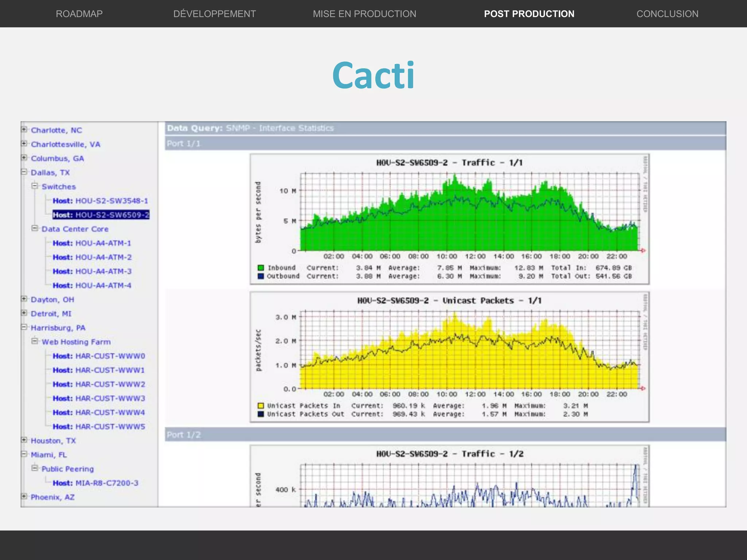Open MISE EN PRODUCTION section tab
The image size is (747, 560).
point(364,14)
